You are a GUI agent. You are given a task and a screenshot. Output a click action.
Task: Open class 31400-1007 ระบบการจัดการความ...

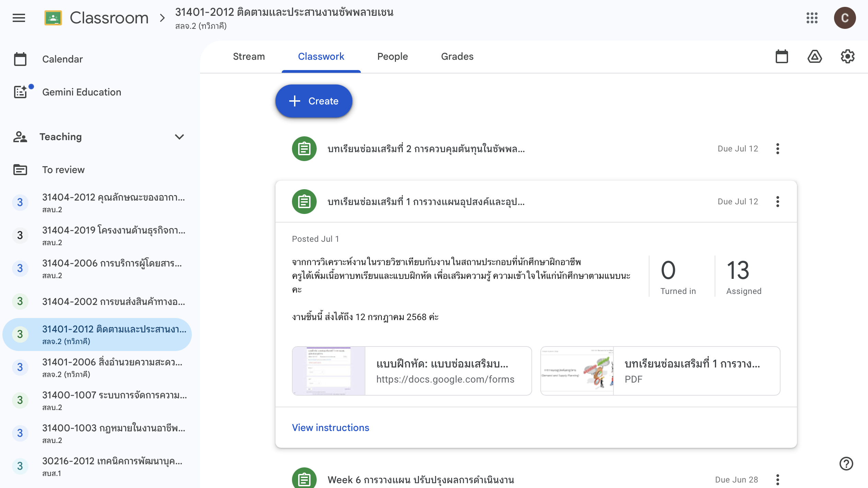coord(97,400)
